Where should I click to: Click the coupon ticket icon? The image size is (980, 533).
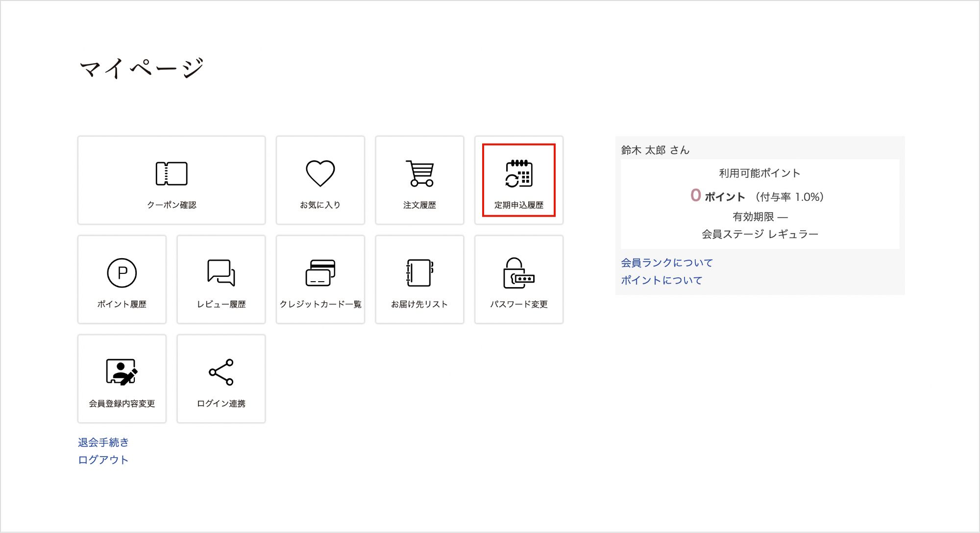171,173
